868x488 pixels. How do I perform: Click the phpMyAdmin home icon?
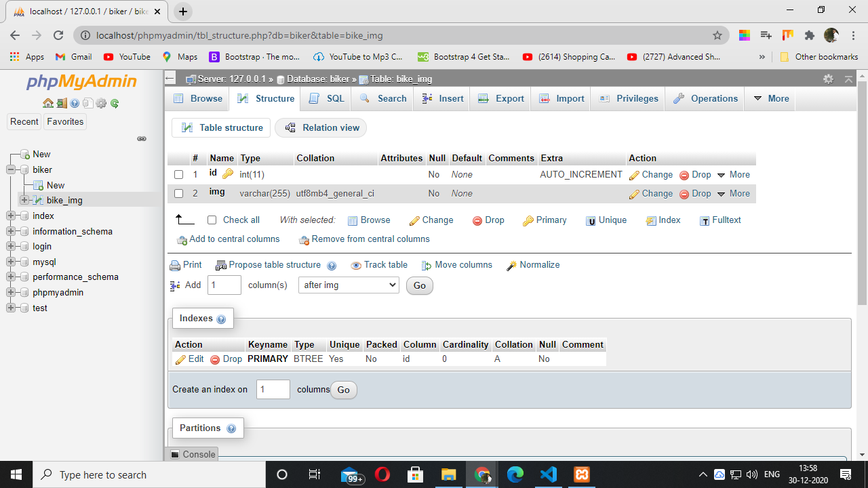click(47, 104)
